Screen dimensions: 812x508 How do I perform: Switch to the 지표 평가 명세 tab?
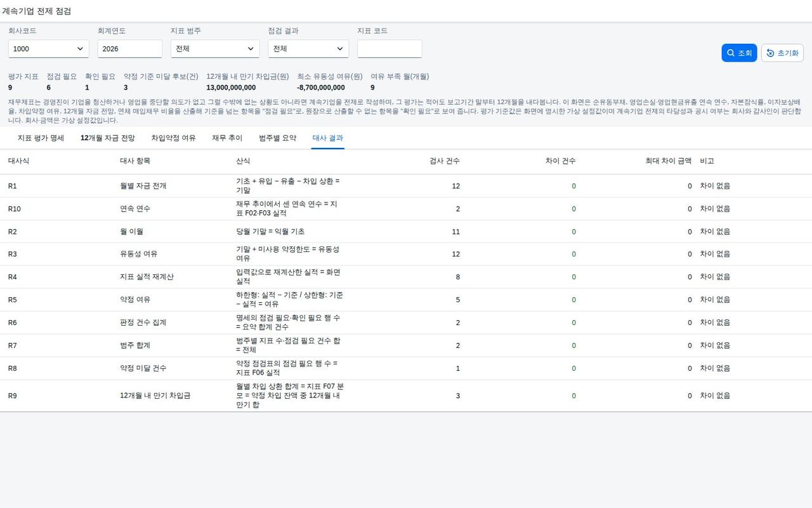pos(41,138)
